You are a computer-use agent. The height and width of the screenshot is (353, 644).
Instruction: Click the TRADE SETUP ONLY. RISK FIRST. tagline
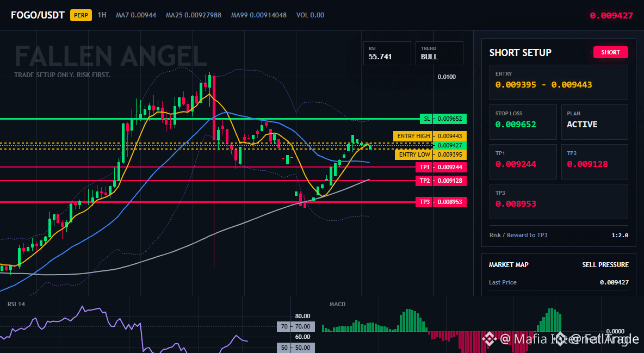click(62, 75)
